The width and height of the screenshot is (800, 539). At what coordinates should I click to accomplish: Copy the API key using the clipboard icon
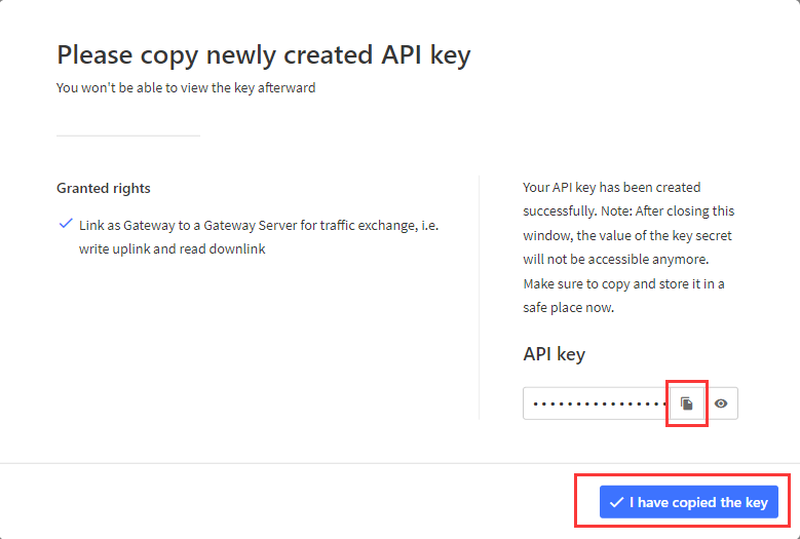tap(687, 404)
